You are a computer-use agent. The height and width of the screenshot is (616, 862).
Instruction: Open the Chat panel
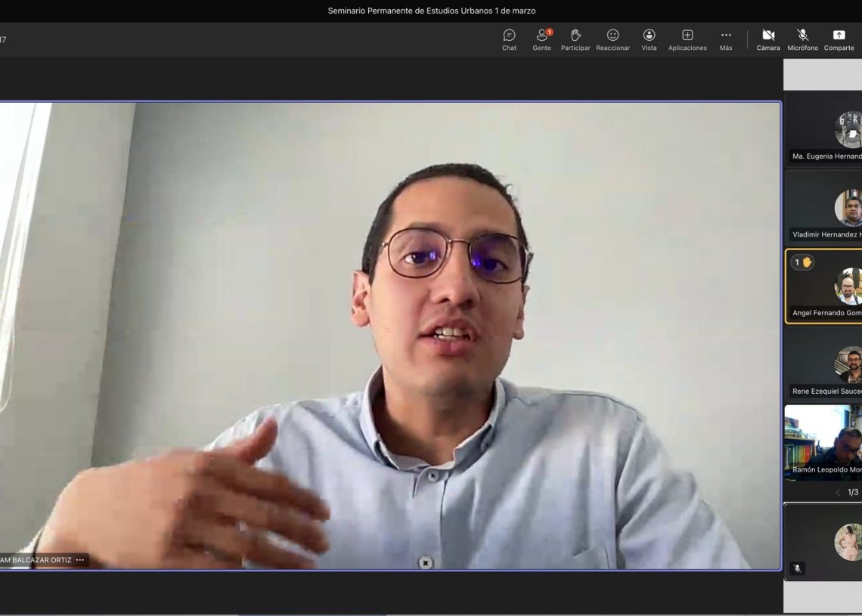tap(509, 39)
